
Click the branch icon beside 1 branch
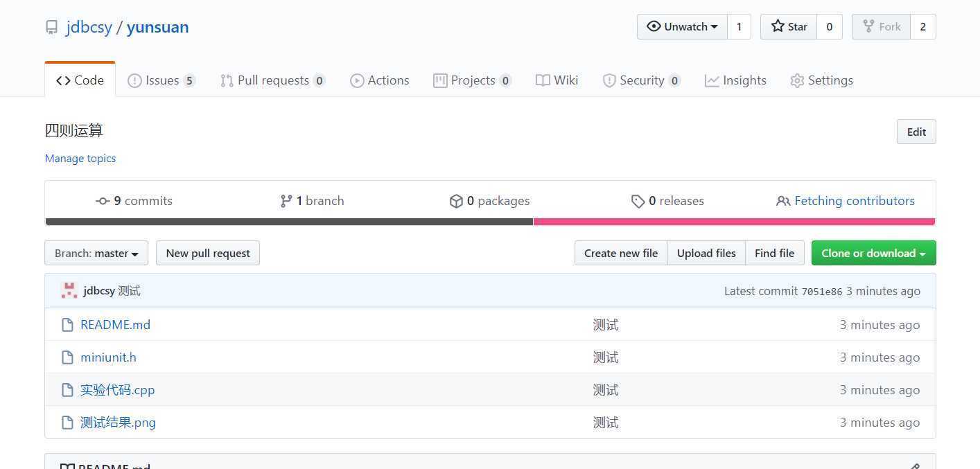[286, 201]
